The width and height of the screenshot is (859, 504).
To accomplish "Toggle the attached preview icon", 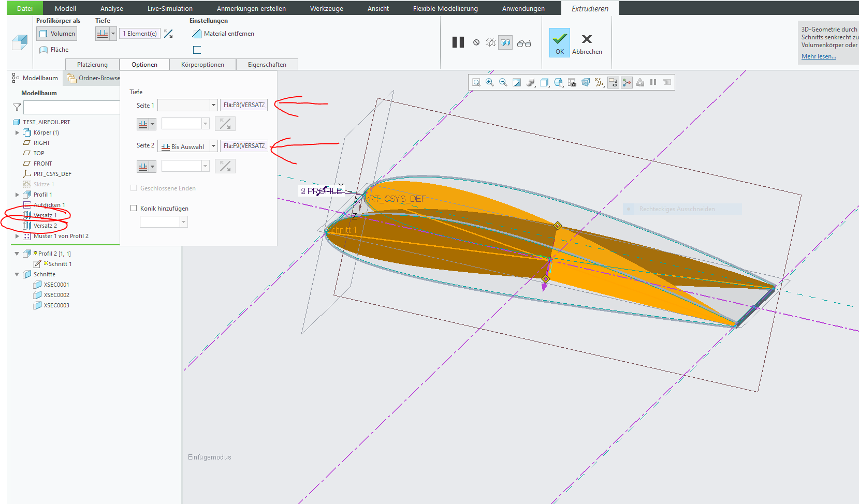I will 506,42.
